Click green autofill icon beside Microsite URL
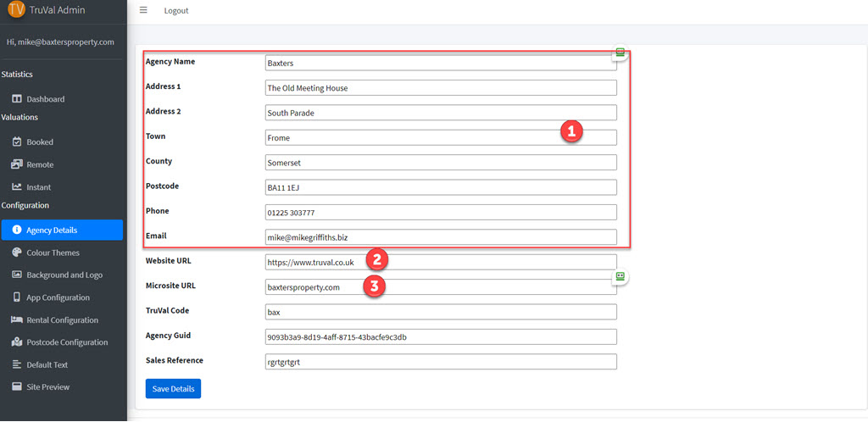Viewport: 868px width, 422px height. coord(620,277)
